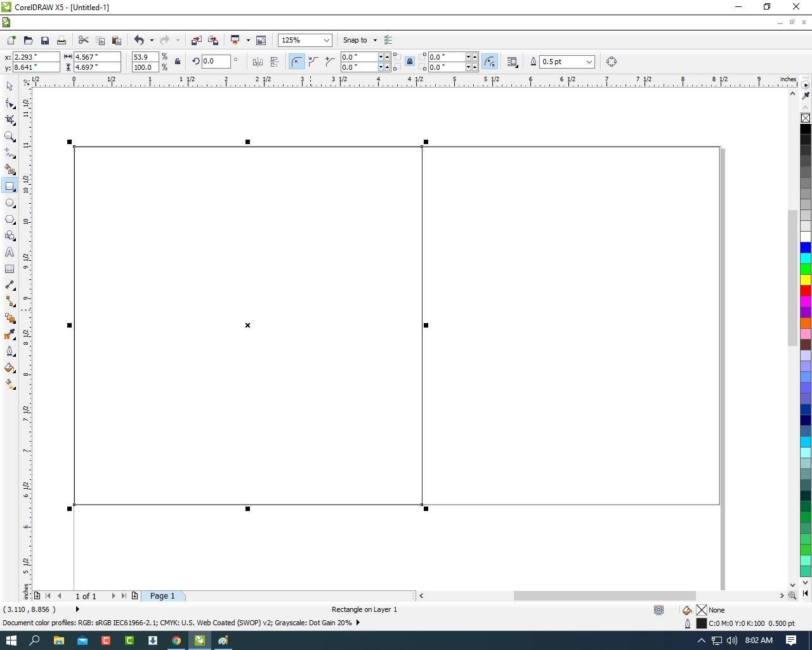Open the outline width 0.5 pt dropdown
The image size is (812, 650).
click(x=589, y=62)
